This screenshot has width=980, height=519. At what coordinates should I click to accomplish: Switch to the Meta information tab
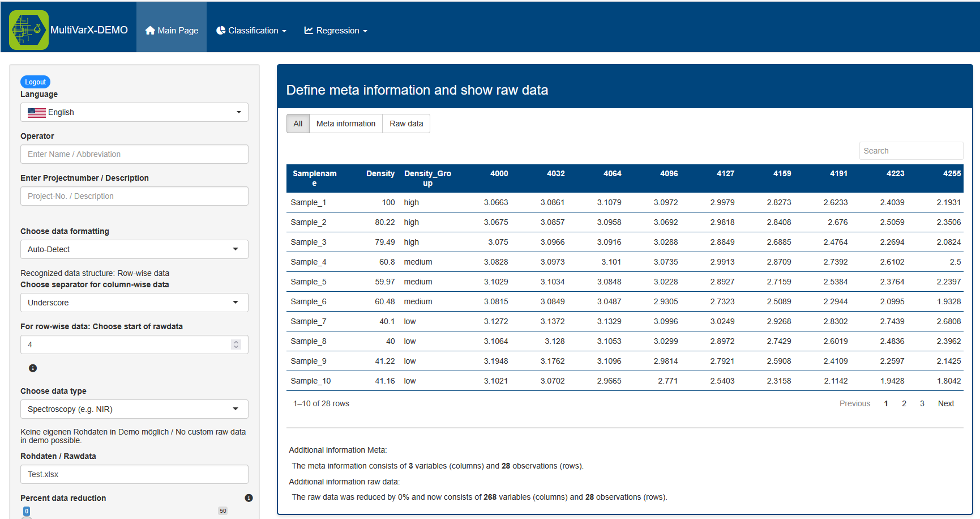click(x=345, y=124)
